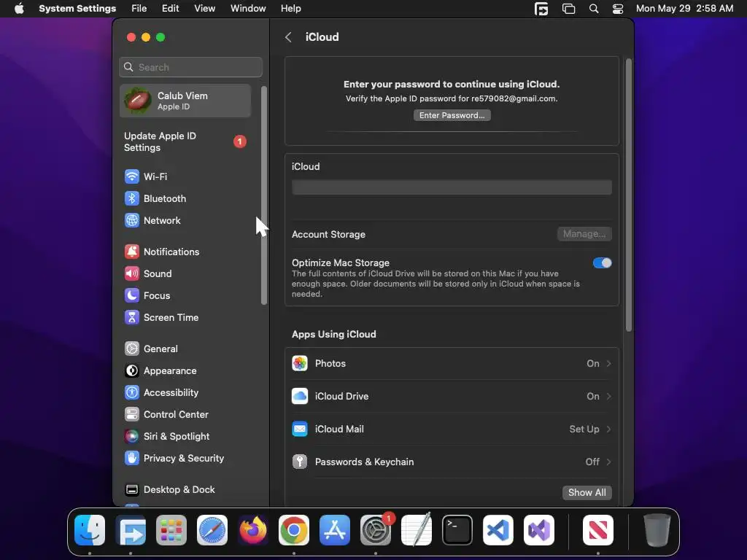Open the Apple menu

point(19,9)
